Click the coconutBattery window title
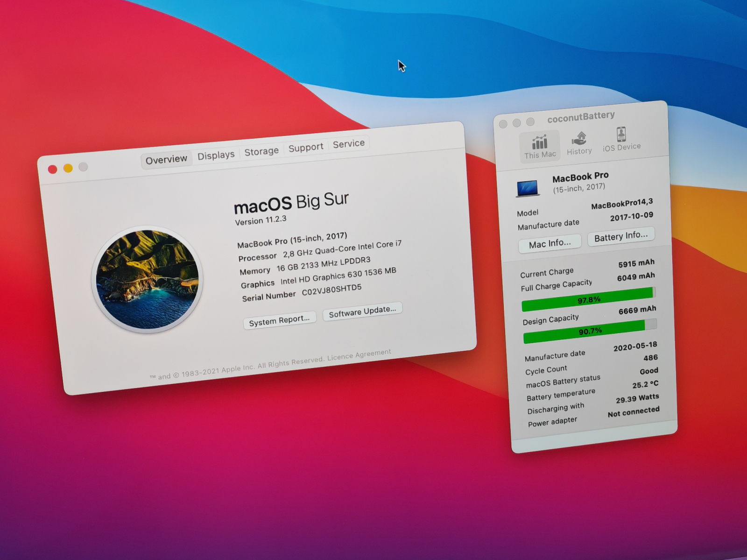 (x=581, y=117)
